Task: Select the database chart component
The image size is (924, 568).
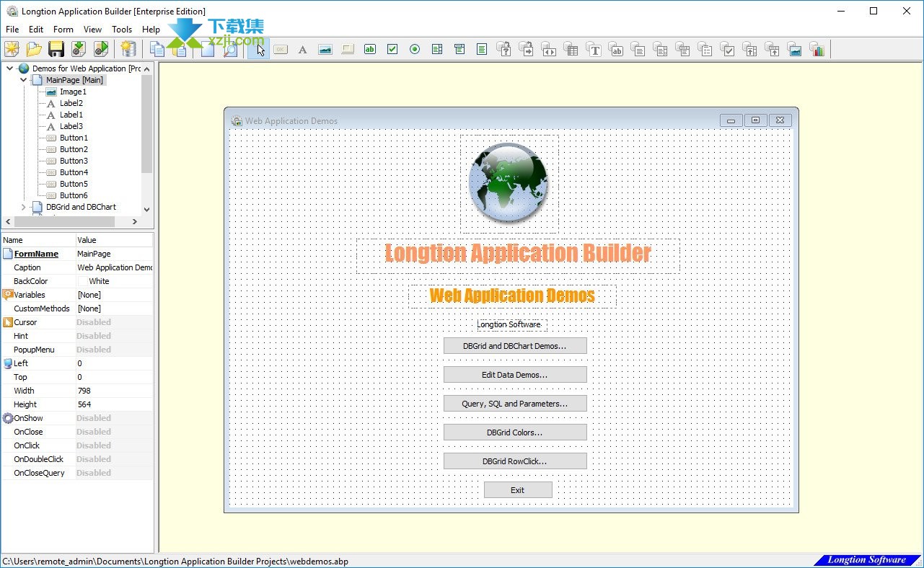Action: [817, 49]
